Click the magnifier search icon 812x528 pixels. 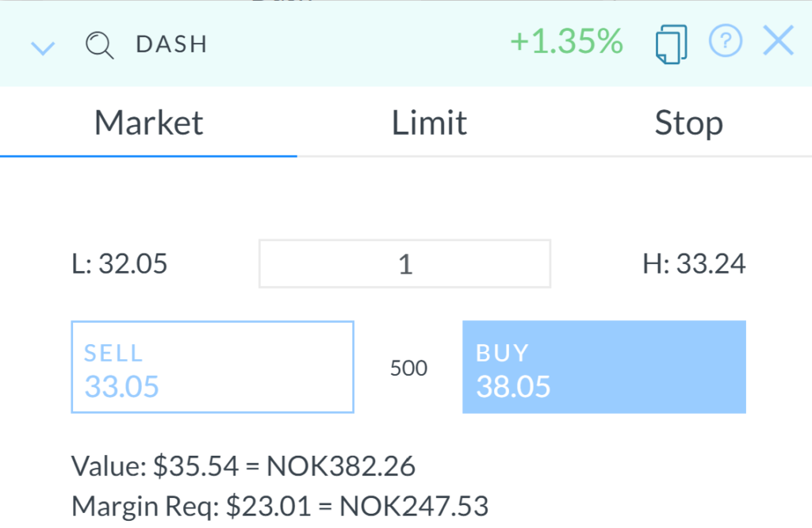click(100, 44)
